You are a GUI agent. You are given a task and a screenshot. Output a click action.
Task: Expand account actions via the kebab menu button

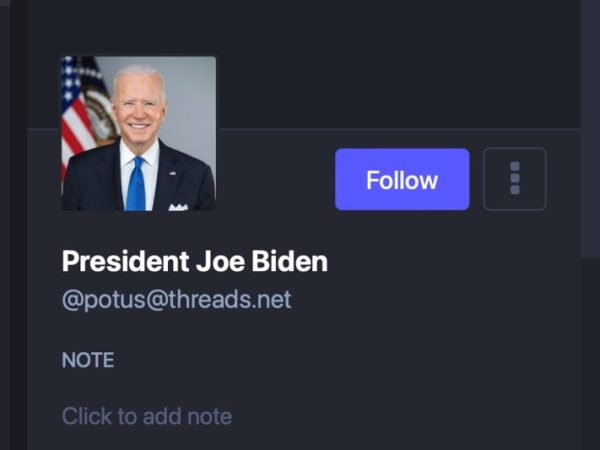pyautogui.click(x=515, y=179)
